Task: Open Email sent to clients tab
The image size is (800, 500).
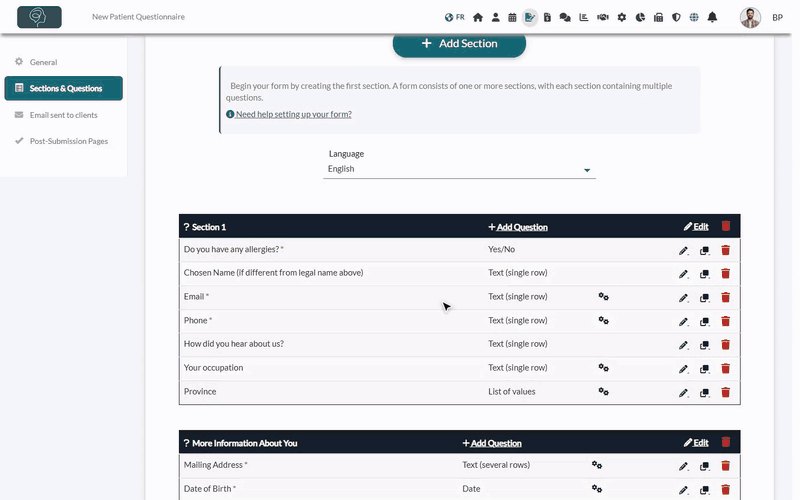Action: pyautogui.click(x=63, y=115)
